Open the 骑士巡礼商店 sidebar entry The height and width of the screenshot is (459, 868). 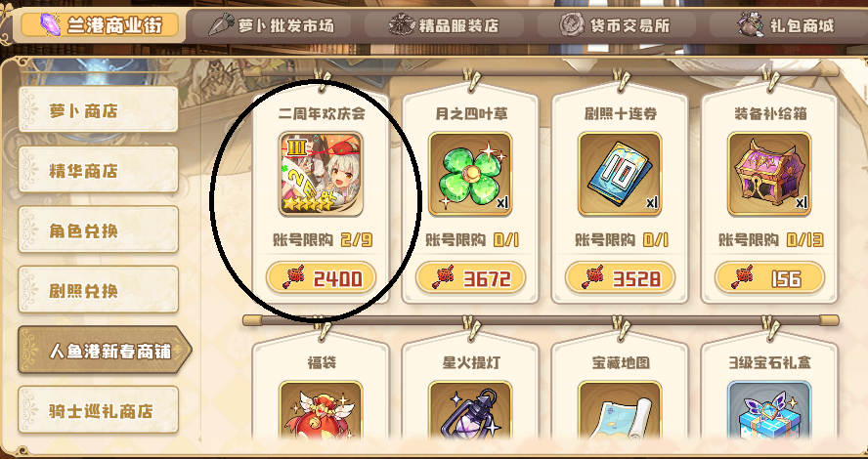point(99,410)
